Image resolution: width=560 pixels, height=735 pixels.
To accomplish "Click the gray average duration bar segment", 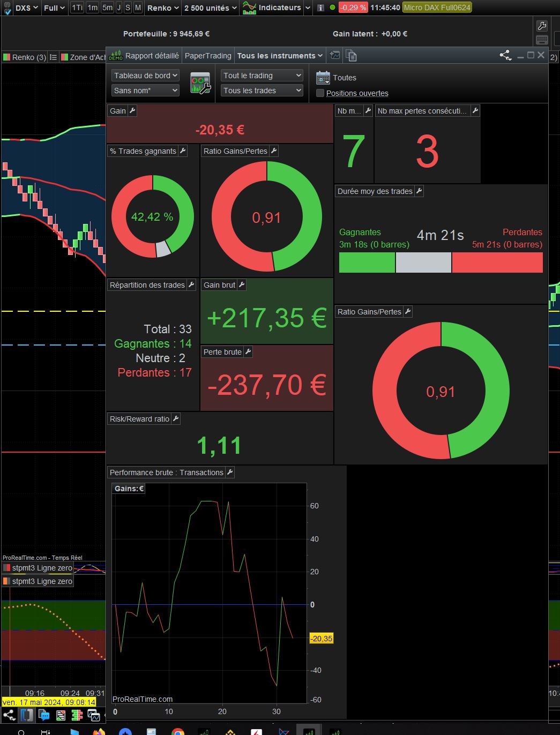I will [x=423, y=262].
